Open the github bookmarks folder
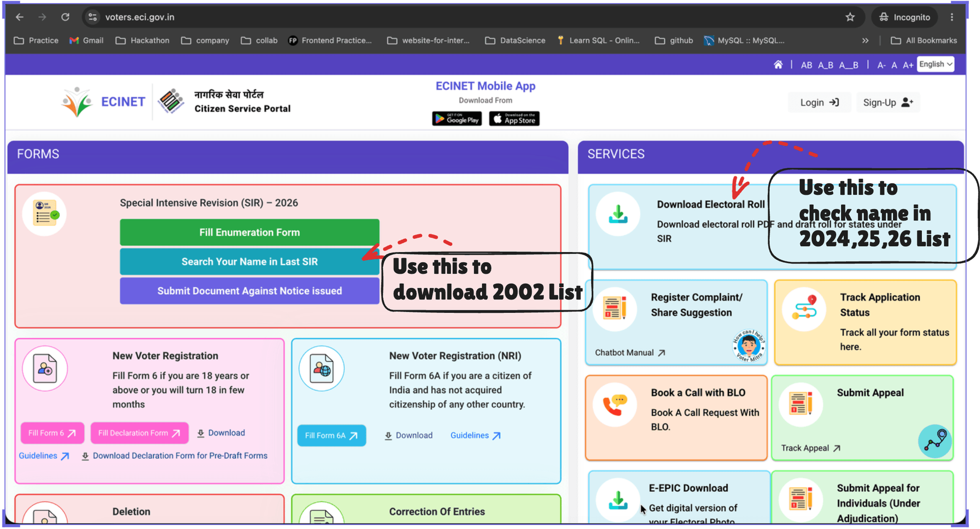This screenshot has width=980, height=529. (674, 40)
